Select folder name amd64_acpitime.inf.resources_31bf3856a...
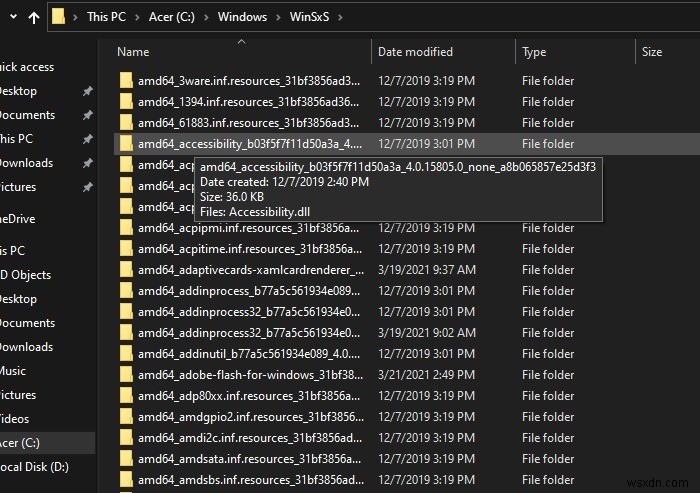 (x=250, y=249)
